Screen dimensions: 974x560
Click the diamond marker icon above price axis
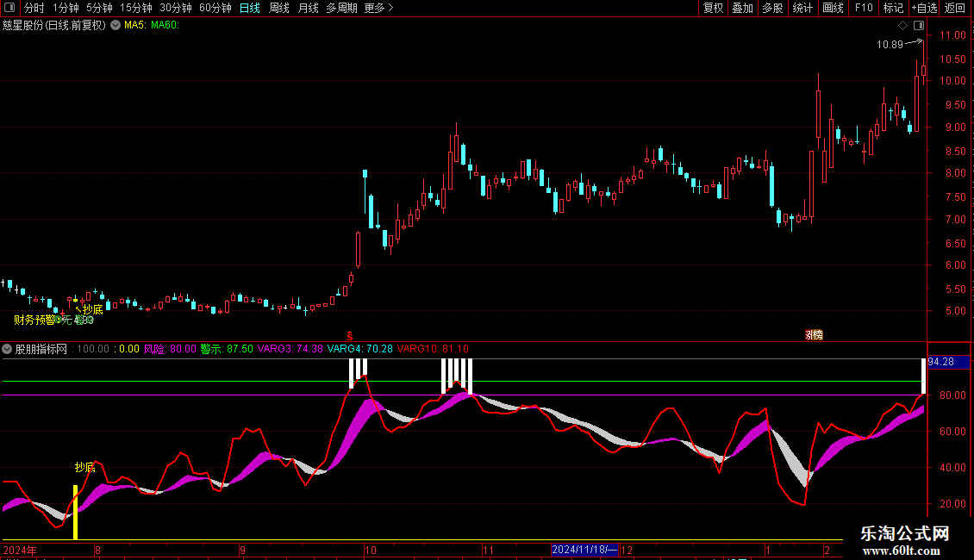(x=903, y=26)
